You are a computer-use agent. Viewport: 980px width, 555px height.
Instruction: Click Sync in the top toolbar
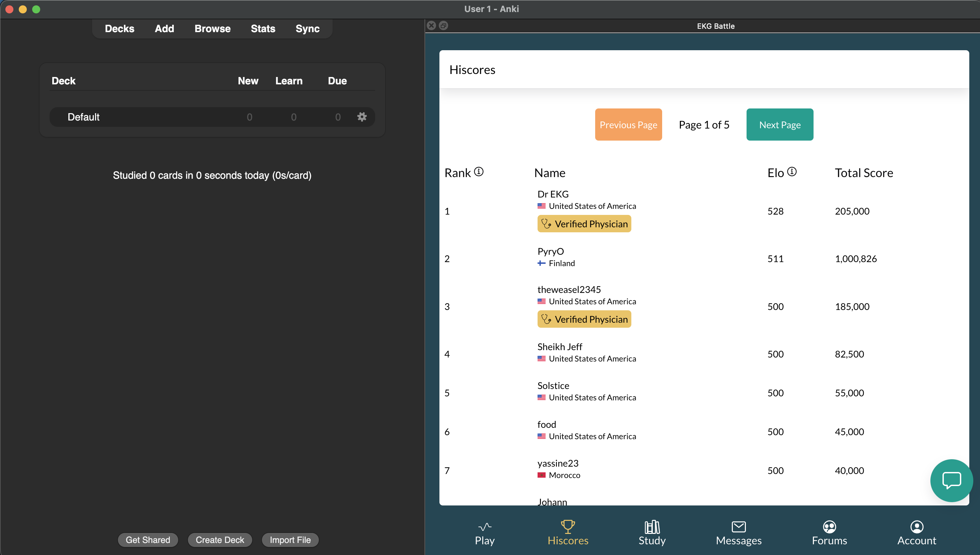point(307,28)
